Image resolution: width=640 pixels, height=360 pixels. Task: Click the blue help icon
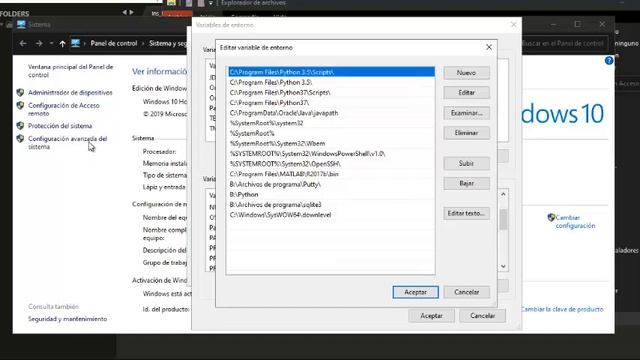(x=609, y=60)
